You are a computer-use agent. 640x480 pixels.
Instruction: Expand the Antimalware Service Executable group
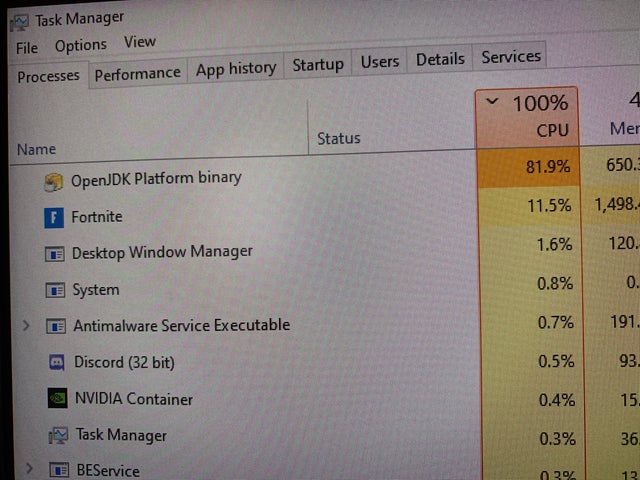(x=26, y=326)
